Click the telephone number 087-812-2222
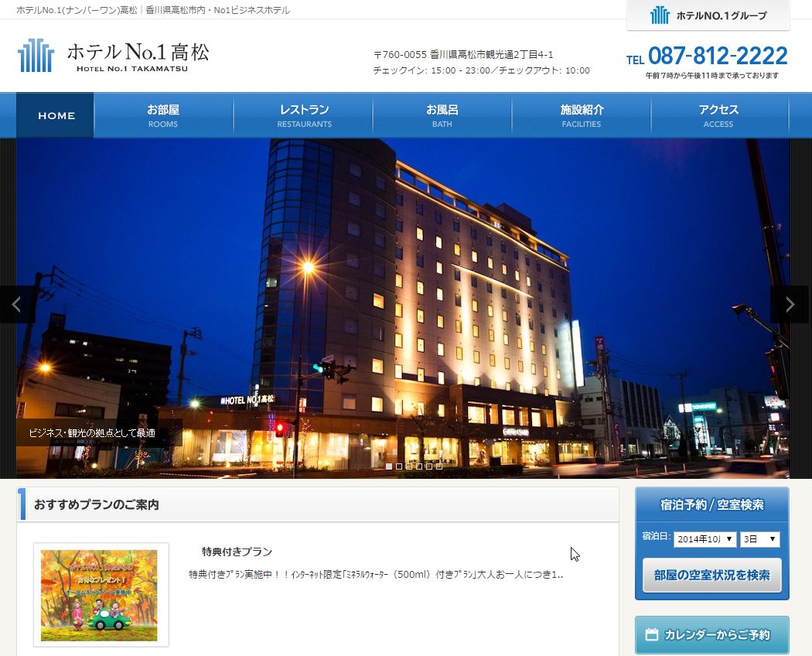The height and width of the screenshot is (656, 812). (717, 56)
